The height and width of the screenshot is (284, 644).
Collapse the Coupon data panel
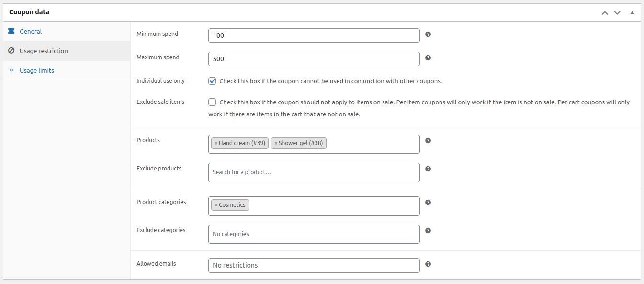click(x=632, y=12)
